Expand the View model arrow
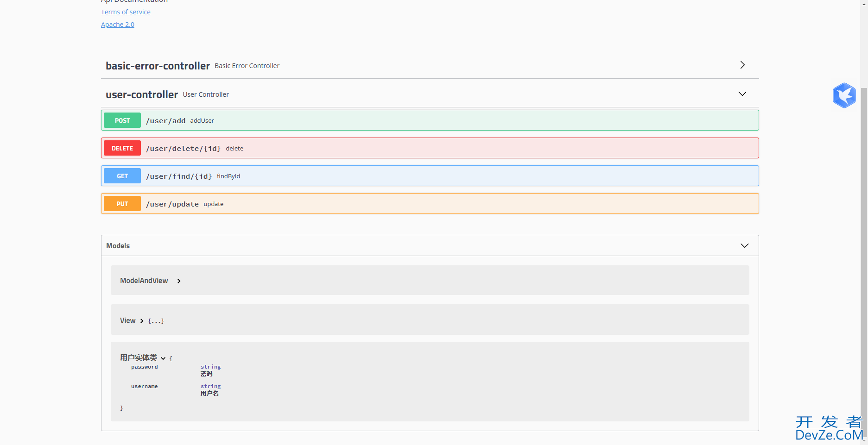Viewport: 868px width, 445px height. 142,321
